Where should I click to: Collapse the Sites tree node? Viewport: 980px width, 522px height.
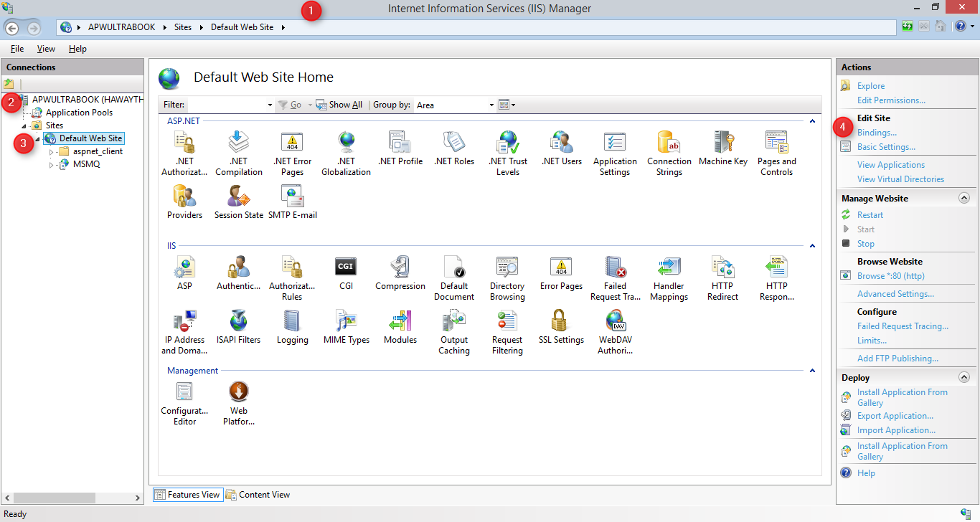[24, 125]
